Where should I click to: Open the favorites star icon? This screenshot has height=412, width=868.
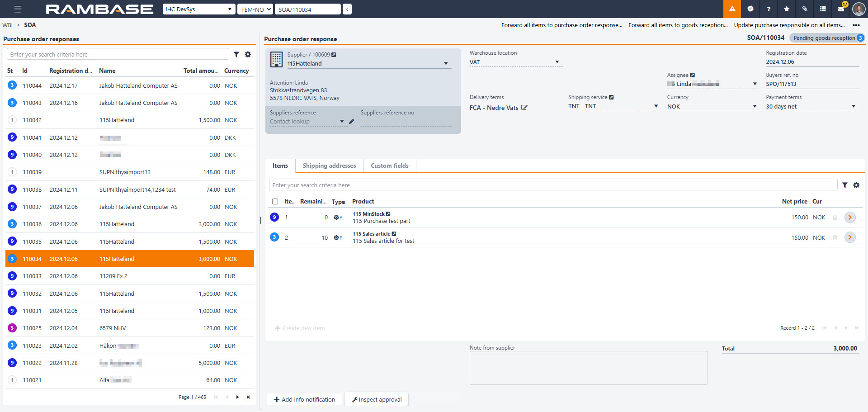click(787, 9)
